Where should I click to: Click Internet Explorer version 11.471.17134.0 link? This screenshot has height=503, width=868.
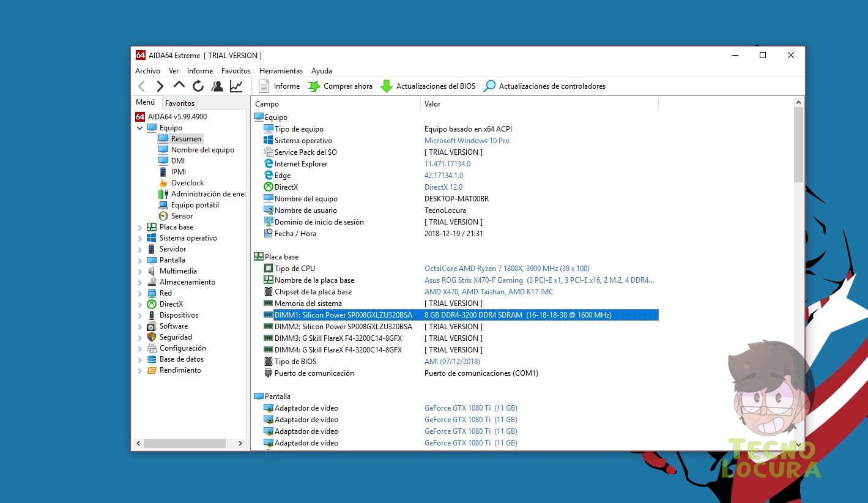[448, 164]
